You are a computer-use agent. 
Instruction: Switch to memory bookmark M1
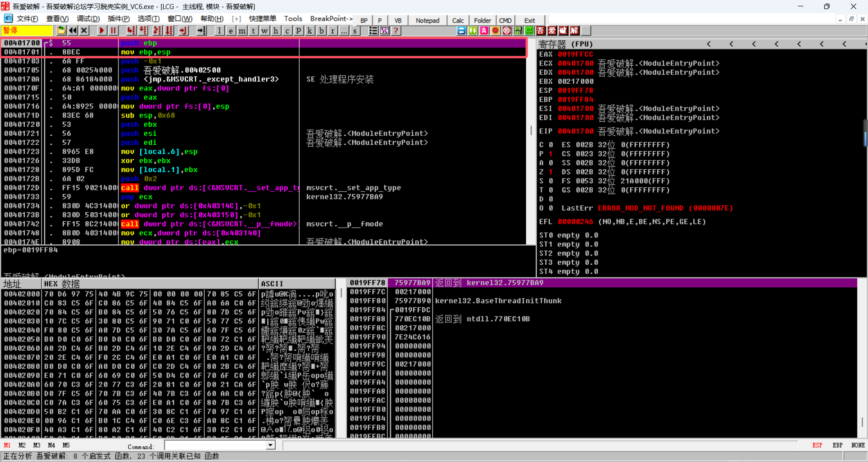click(7, 445)
